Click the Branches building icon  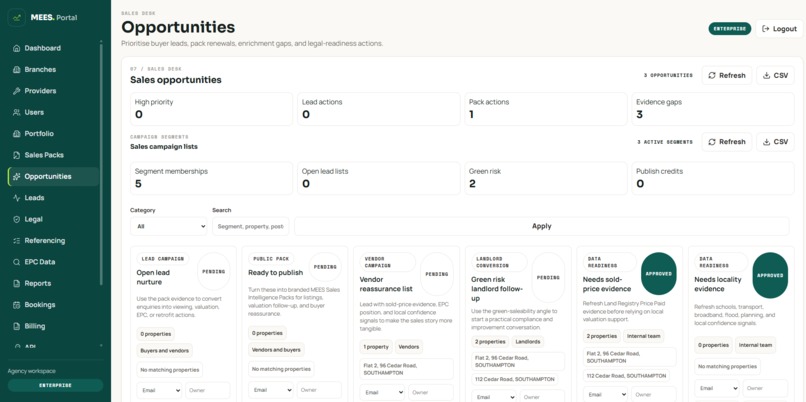pos(16,69)
